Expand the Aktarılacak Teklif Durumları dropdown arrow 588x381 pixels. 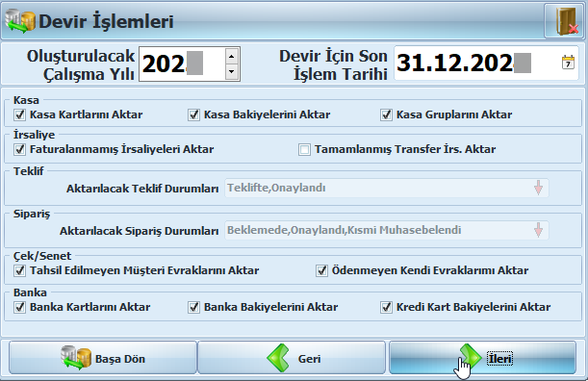click(538, 188)
